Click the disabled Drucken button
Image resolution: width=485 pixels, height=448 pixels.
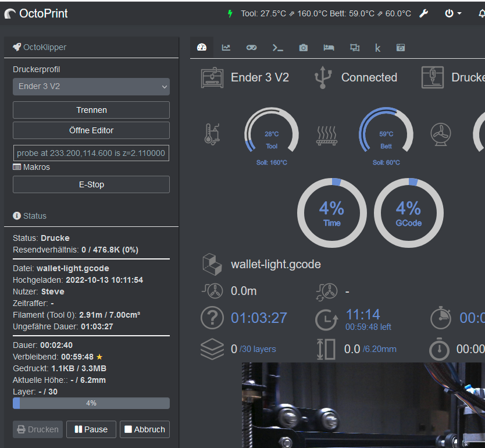[38, 429]
